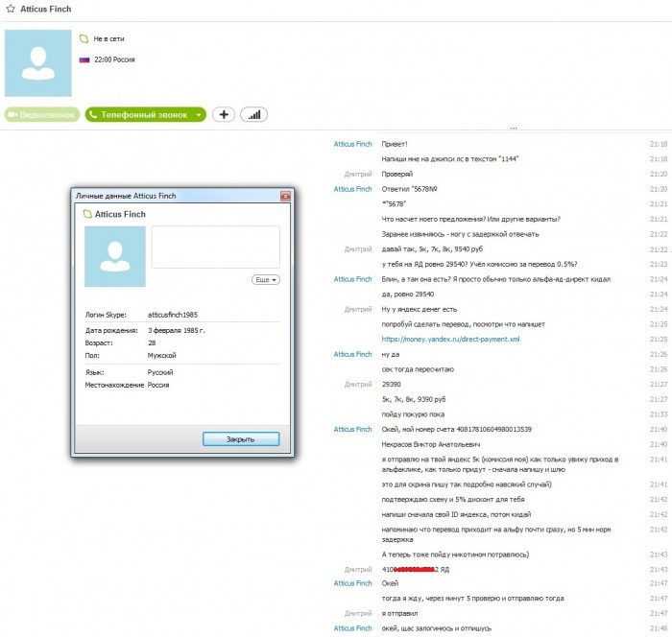The image size is (672, 637).
Task: Click the message with account number 40817810604980013539
Action: coord(456,429)
